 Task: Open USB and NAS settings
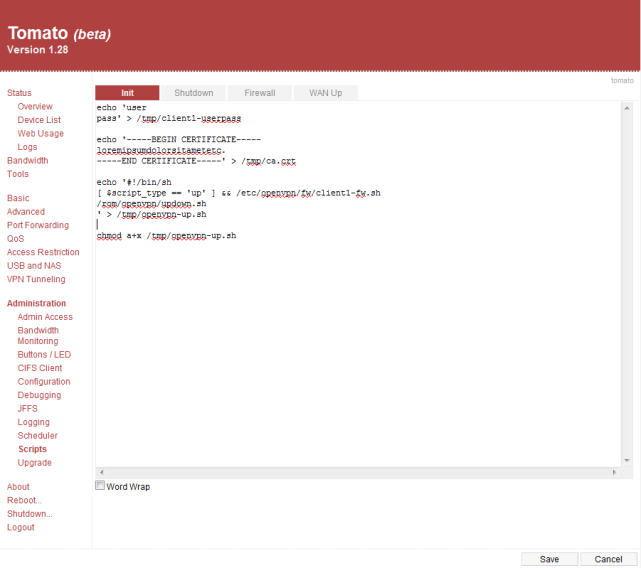(x=34, y=265)
